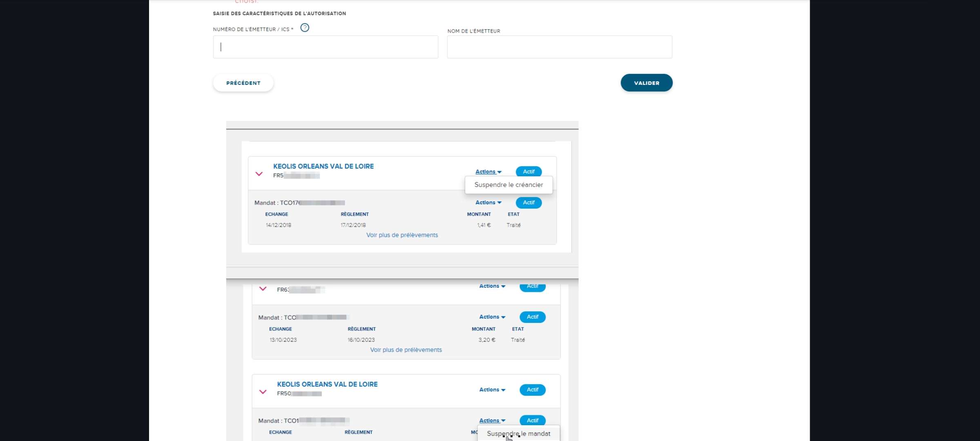This screenshot has width=980, height=441.
Task: Click the KEOLIS ORLEANS VAL DE LOIRE title above FR50
Action: point(327,384)
